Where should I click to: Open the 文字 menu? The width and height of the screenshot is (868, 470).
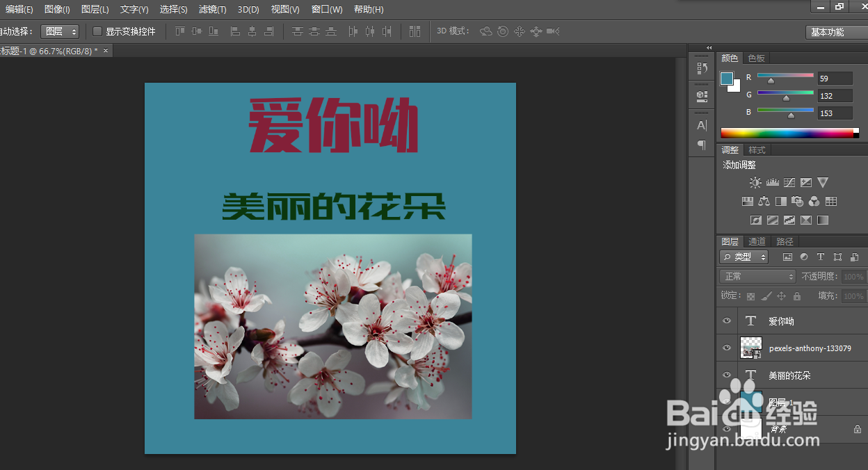pyautogui.click(x=134, y=10)
